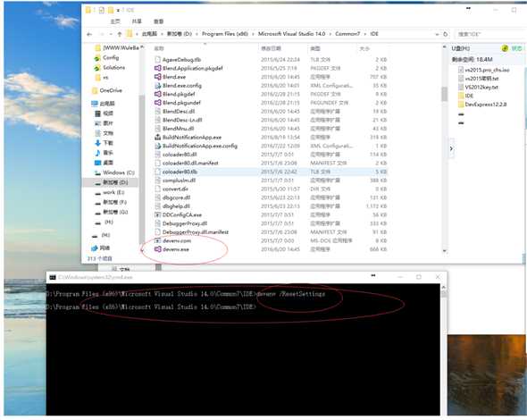Click Program Files (x86) in address path
Image resolution: width=527 pixels, height=420 pixels.
pyautogui.click(x=225, y=34)
